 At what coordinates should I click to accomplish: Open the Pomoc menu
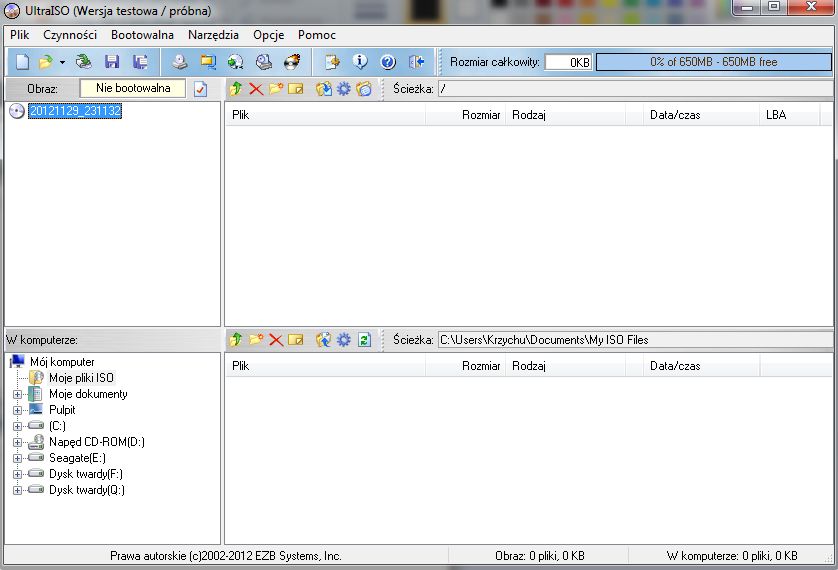tap(317, 35)
